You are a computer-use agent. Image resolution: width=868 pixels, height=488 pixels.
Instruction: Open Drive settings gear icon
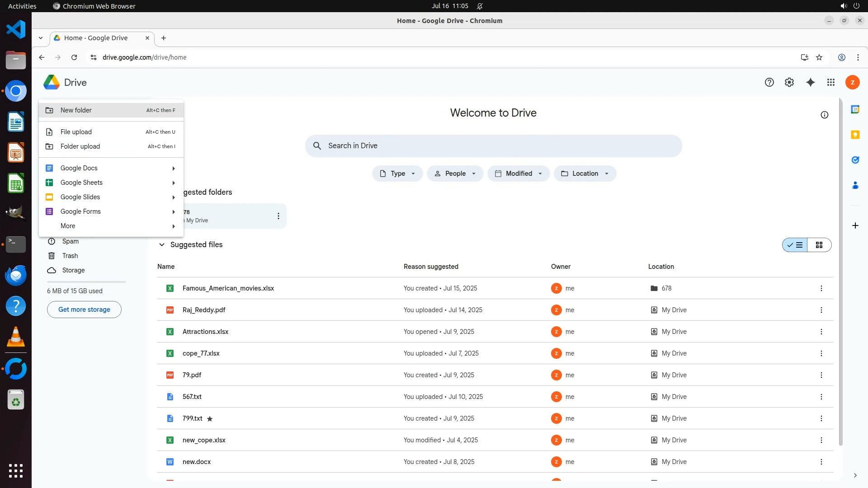[x=789, y=82]
